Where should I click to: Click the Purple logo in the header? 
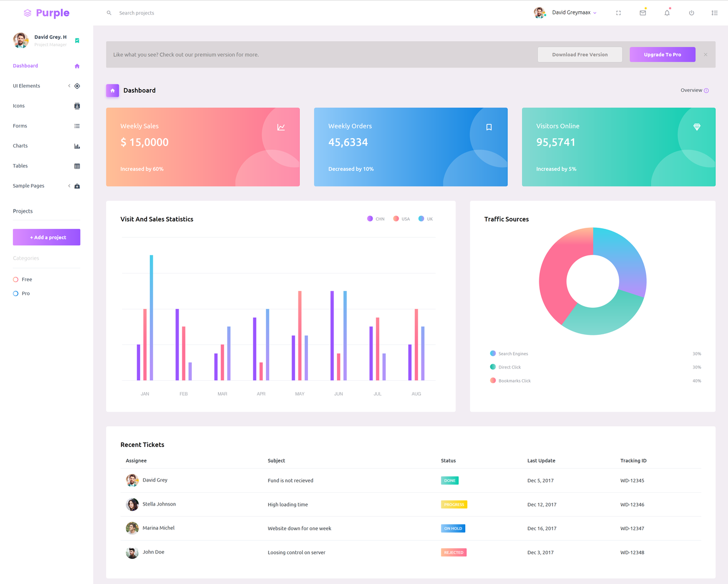click(x=46, y=13)
